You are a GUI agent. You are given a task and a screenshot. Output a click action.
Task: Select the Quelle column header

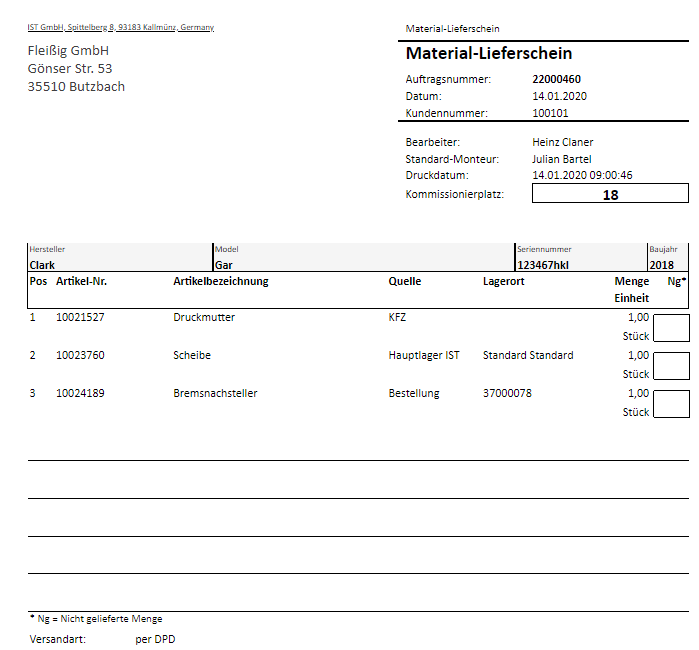click(x=405, y=281)
